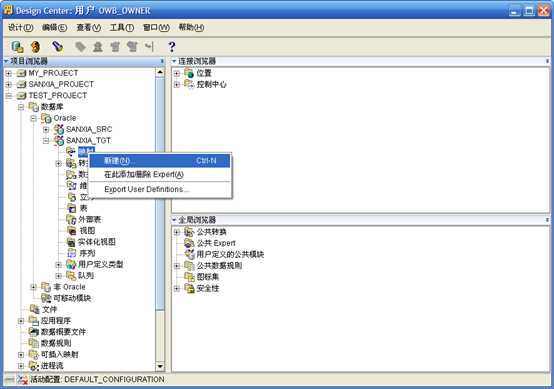This screenshot has width=554, height=389.
Task: Click the blue question mark help icon
Action: tap(172, 47)
